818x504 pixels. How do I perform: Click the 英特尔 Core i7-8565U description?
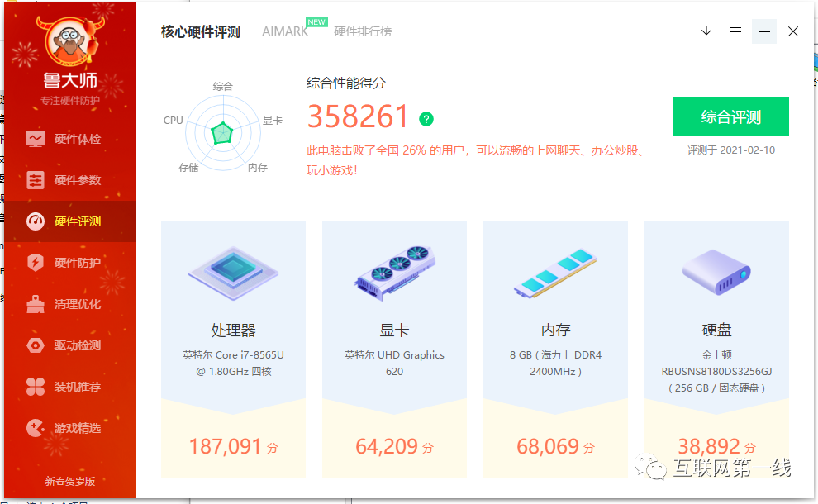233,364
